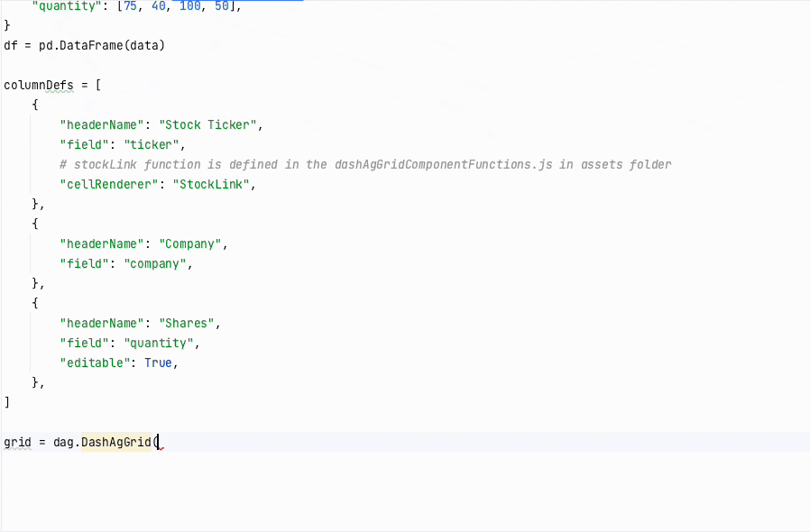The image size is (810, 532).
Task: Click the dag module reference
Action: [63, 443]
